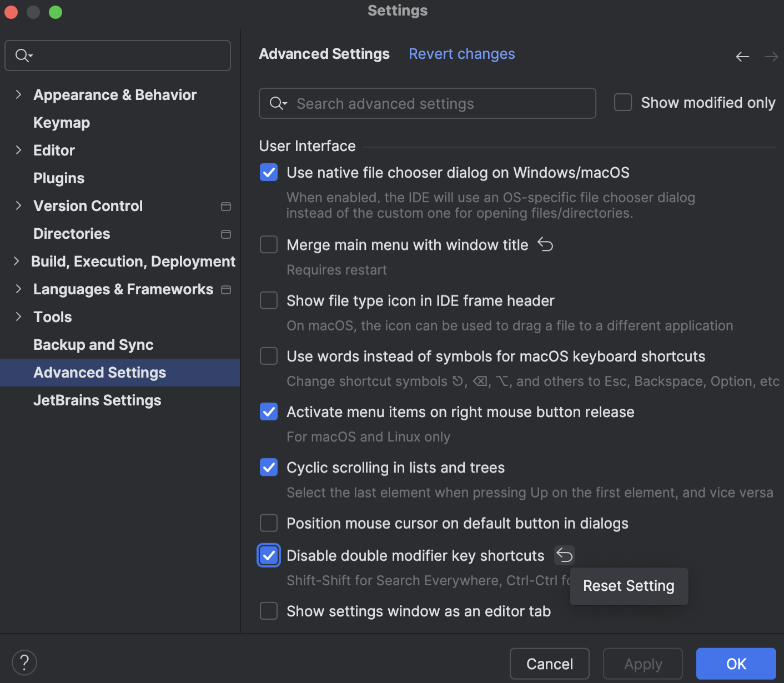Expand the Tools section
Screen dimensions: 784x683
click(x=18, y=317)
